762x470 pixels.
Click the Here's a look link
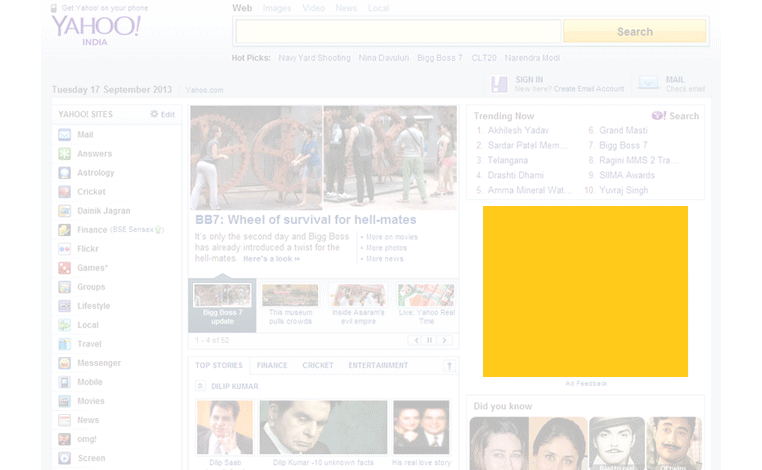point(271,259)
